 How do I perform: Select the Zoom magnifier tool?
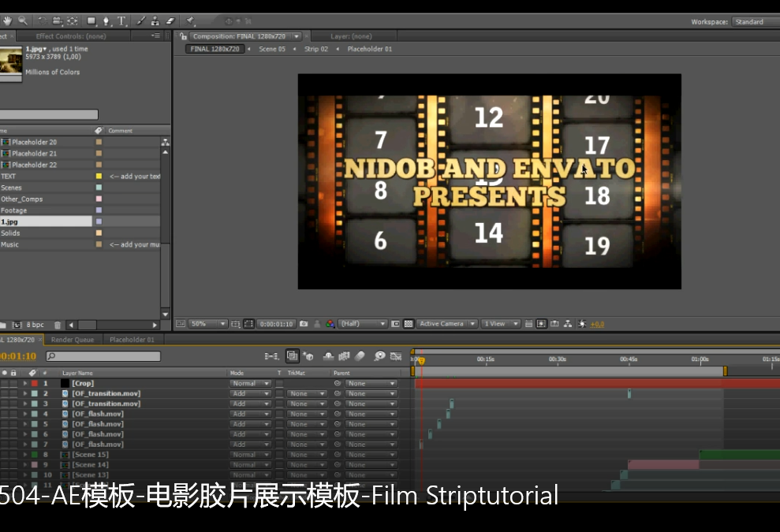(23, 20)
